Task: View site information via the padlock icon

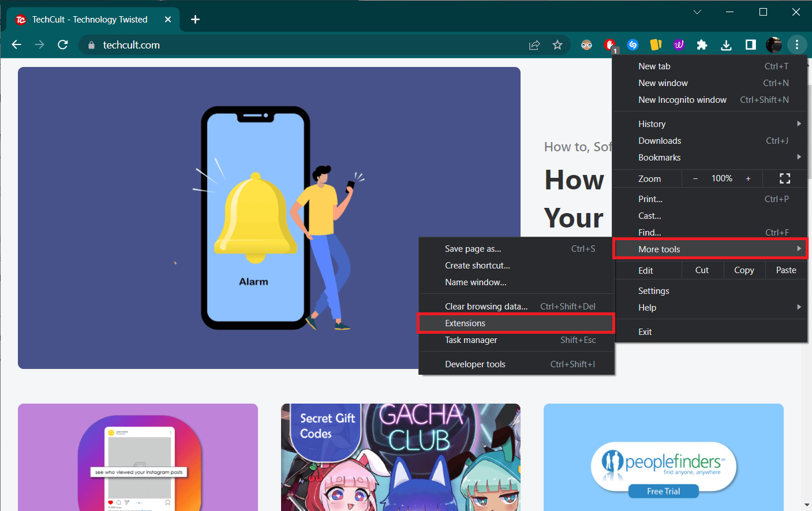Action: 91,44
